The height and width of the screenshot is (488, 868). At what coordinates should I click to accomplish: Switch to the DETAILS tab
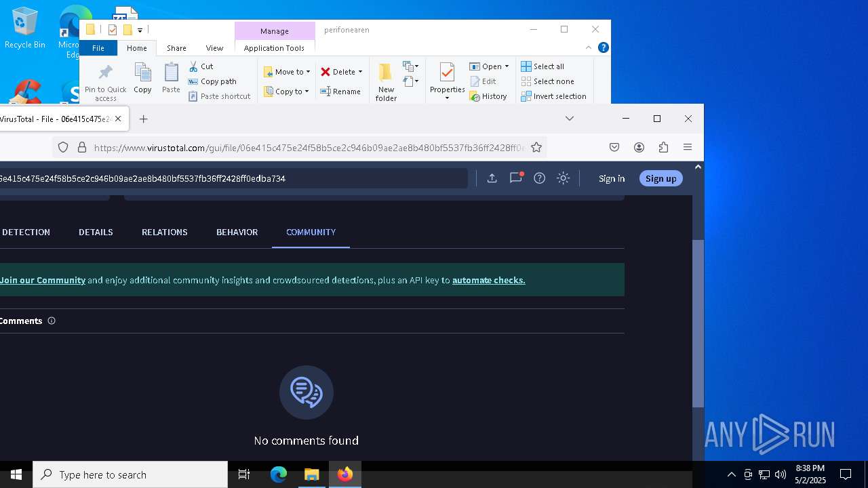tap(96, 232)
